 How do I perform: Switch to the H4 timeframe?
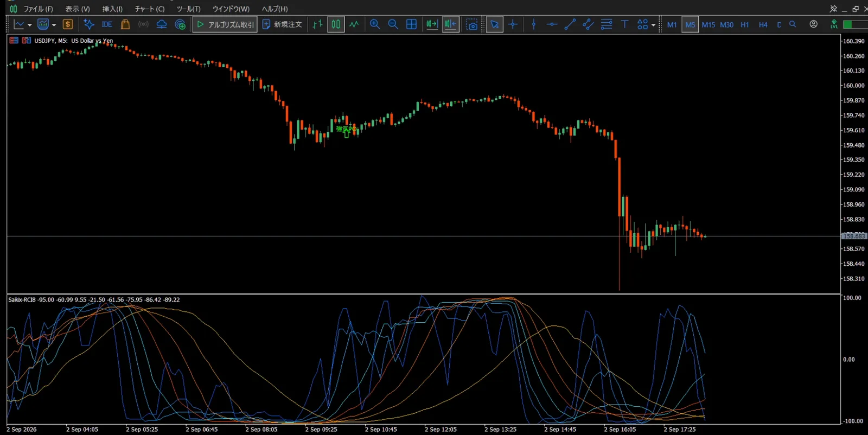click(x=763, y=25)
